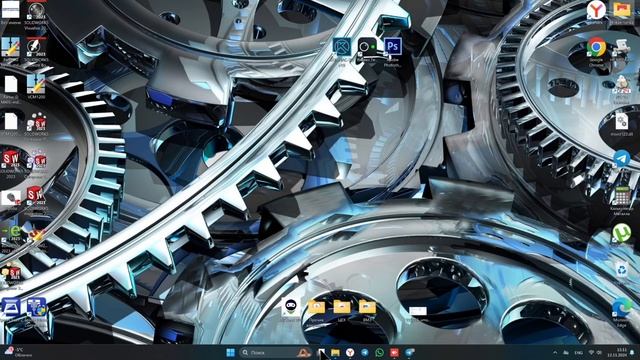The width and height of the screenshot is (640, 360).
Task: Open the notification bell in the taskbar
Action: pos(633,352)
